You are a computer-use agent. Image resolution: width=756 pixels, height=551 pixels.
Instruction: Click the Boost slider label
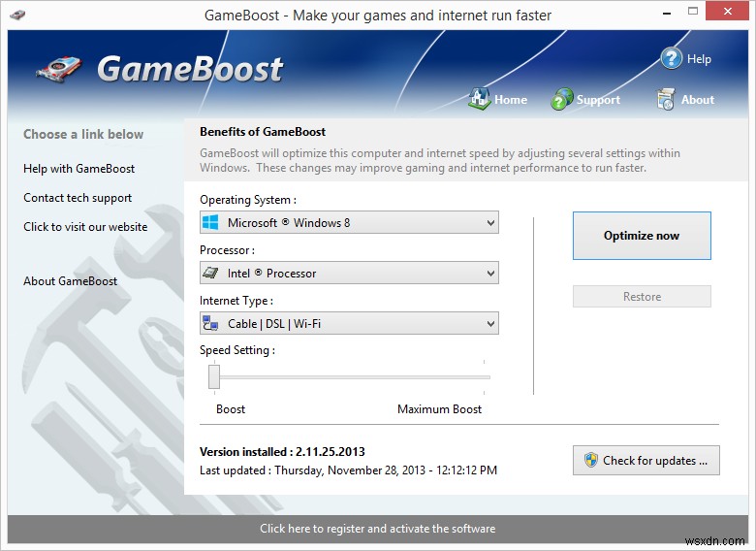[x=231, y=409]
